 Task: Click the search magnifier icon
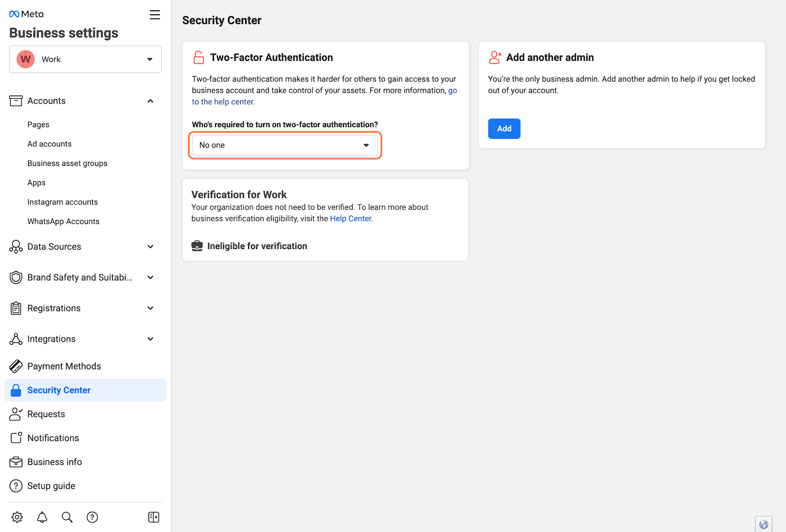click(x=67, y=517)
